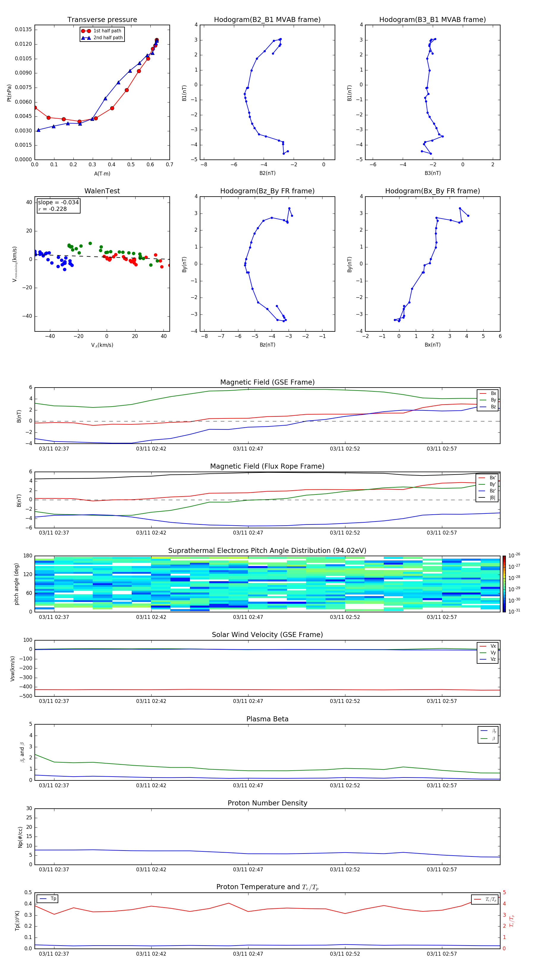Click the 'B3(nT)' x-axis label
535x980 pixels.
pos(432,173)
